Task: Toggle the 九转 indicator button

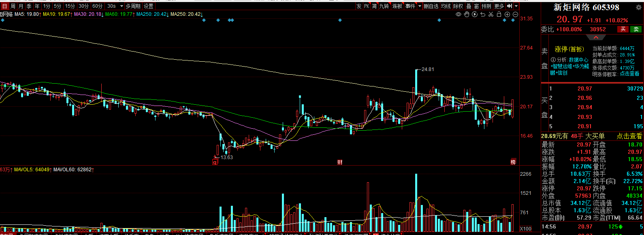Action: pyautogui.click(x=384, y=6)
